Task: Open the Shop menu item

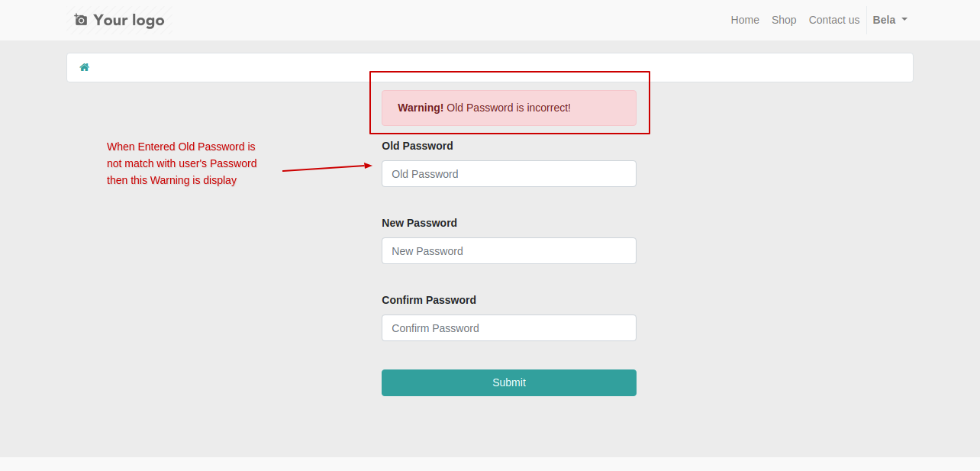Action: point(784,20)
